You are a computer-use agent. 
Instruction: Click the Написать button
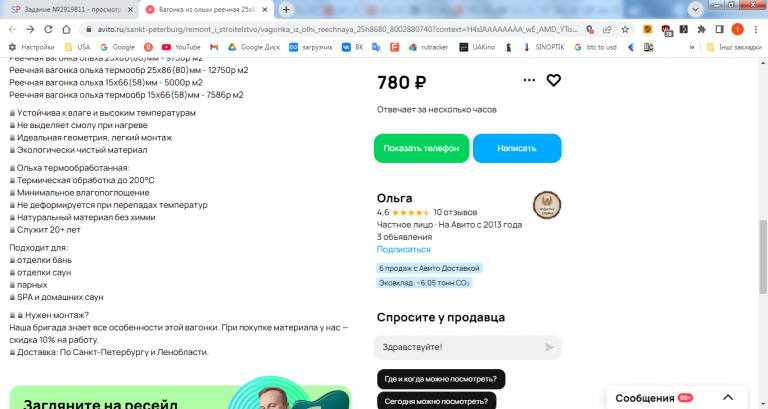(x=517, y=148)
